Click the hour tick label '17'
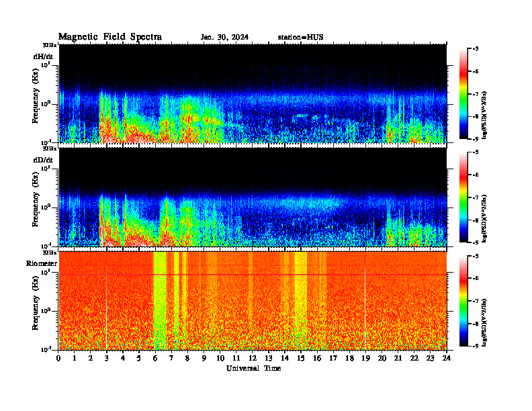Image resolution: width=532 pixels, height=411 pixels. click(333, 359)
